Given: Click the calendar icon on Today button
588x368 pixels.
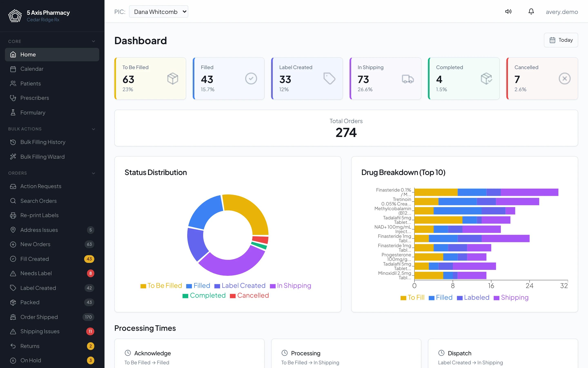Looking at the screenshot, I should pos(552,40).
